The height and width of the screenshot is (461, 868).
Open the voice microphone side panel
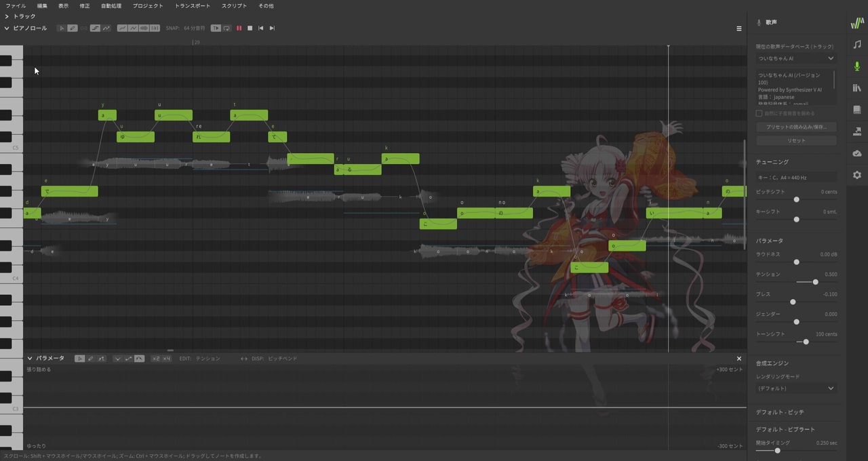coord(857,66)
